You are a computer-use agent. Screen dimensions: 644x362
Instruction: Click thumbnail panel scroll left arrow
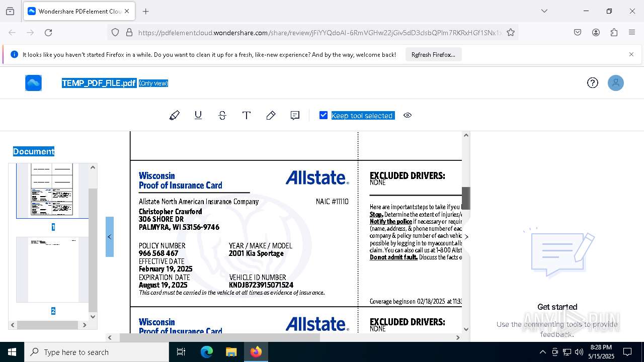tap(13, 325)
